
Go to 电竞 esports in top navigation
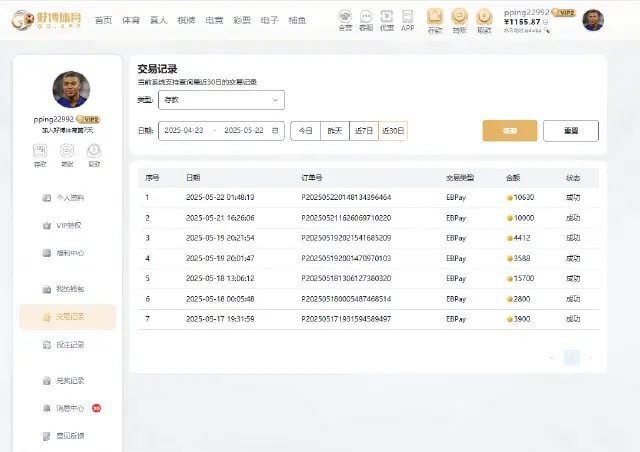pos(214,20)
